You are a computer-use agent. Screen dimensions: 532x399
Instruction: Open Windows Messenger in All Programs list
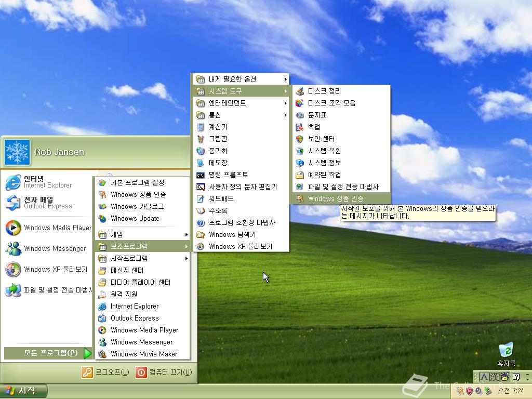coord(142,342)
